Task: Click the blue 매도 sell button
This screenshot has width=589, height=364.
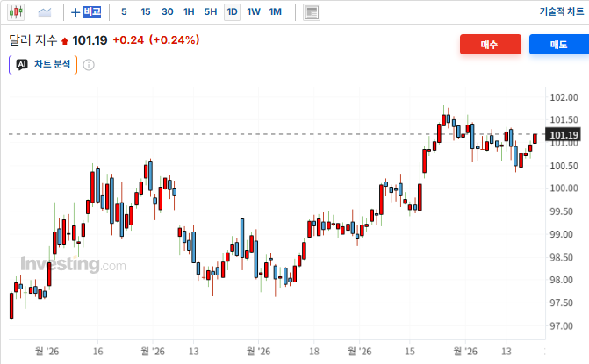Action: point(559,44)
